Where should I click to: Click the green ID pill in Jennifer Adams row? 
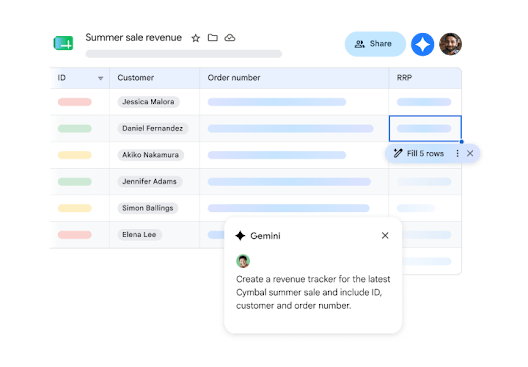tap(75, 182)
